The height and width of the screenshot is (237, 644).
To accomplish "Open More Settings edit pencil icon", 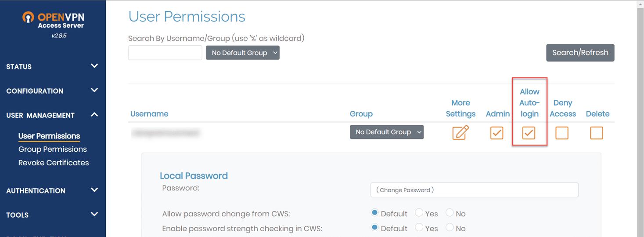I will [x=461, y=132].
